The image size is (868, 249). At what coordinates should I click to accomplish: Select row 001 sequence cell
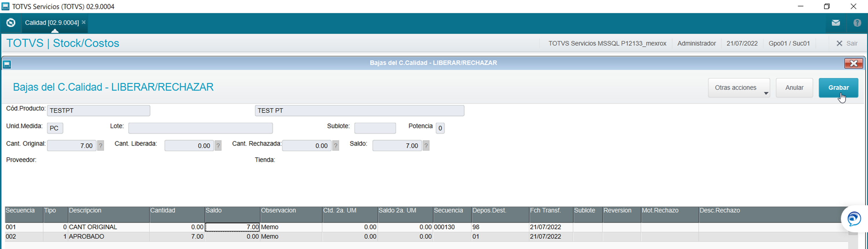tap(24, 227)
